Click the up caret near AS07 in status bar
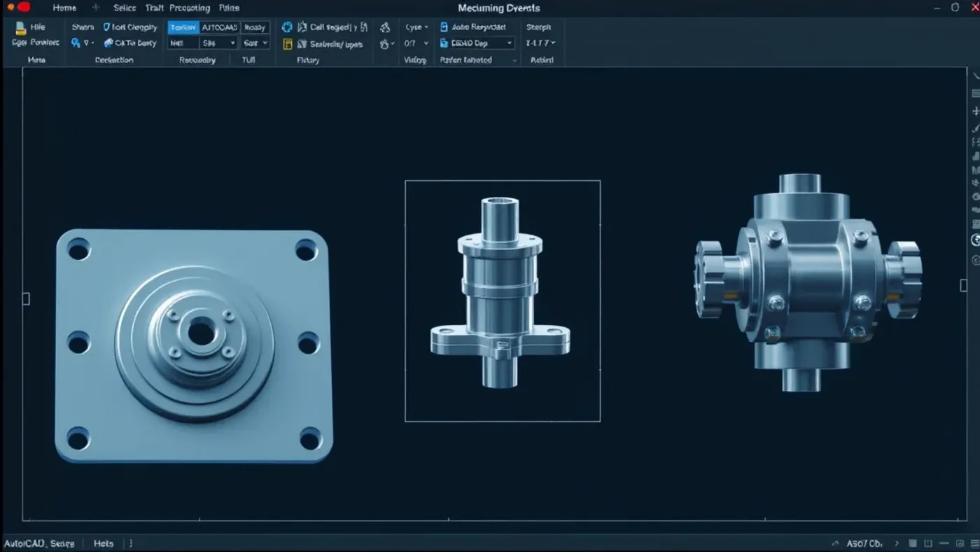Screen dimensions: 980x552 [x=835, y=544]
